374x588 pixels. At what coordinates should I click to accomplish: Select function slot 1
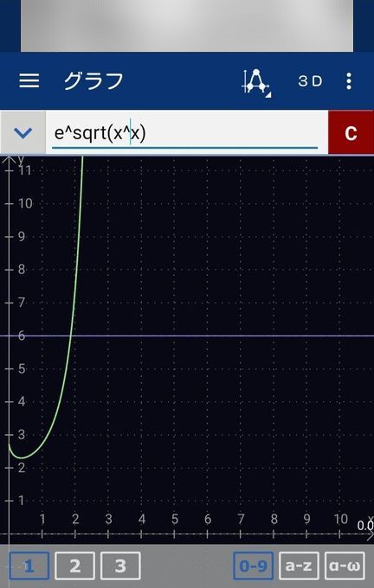(x=29, y=566)
